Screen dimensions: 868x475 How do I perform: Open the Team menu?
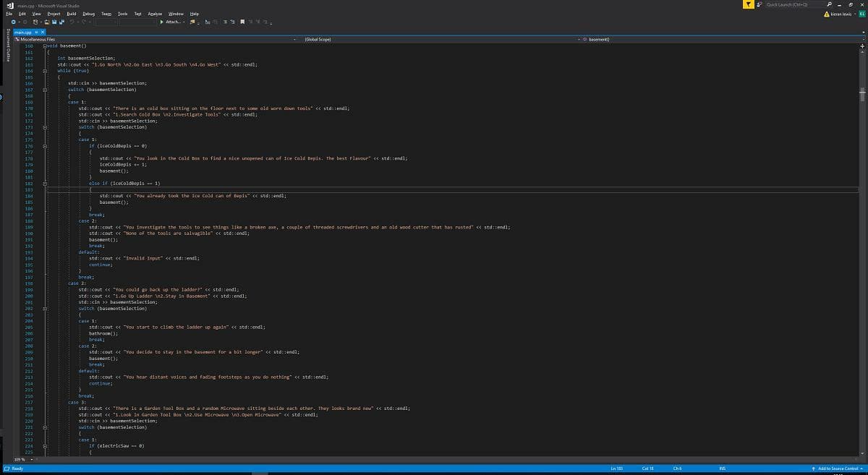tap(106, 14)
